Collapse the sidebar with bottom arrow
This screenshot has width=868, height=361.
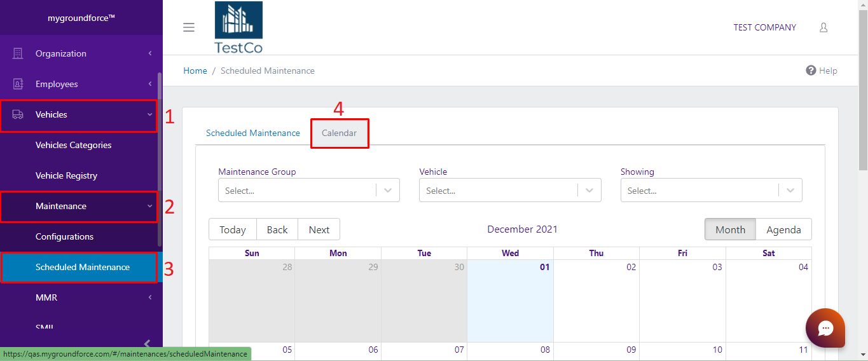coord(147,344)
